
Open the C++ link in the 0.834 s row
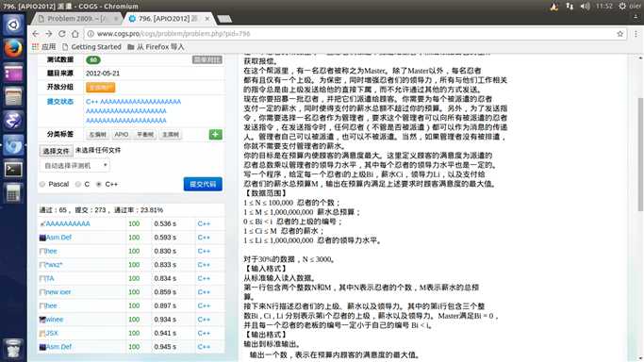(204, 278)
